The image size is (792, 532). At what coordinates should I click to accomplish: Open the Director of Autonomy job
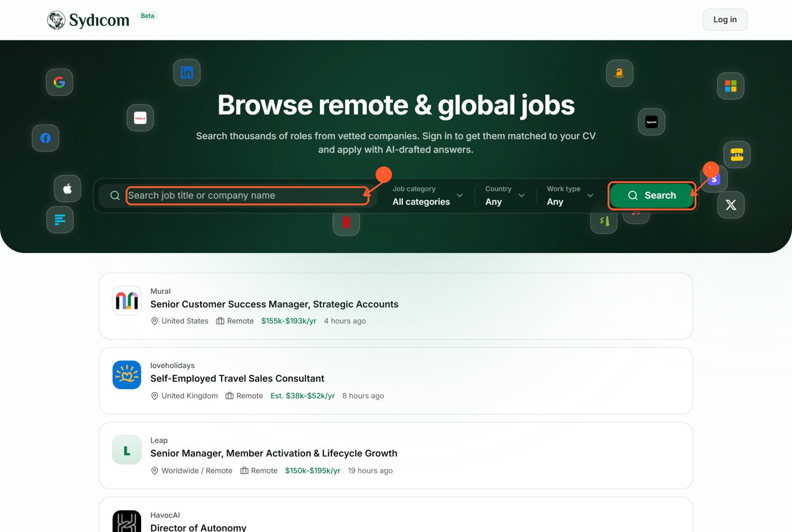(198, 528)
